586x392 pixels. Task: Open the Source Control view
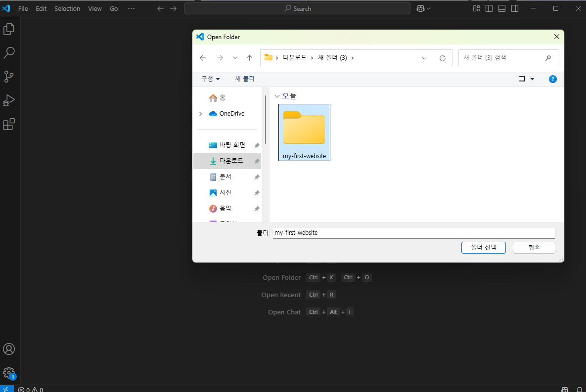(9, 77)
